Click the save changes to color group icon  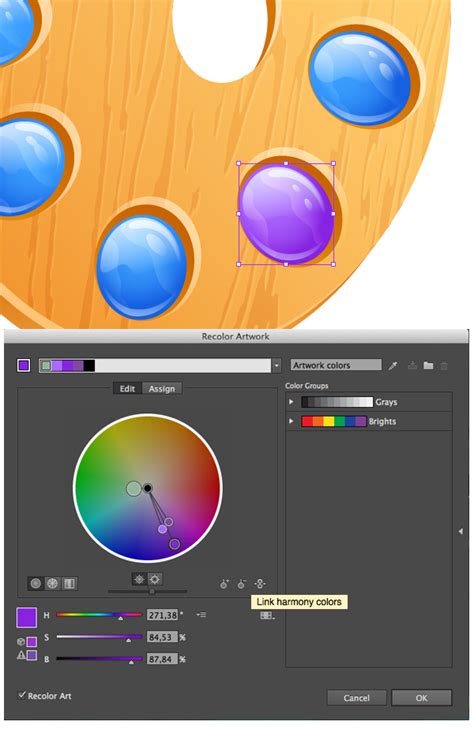pyautogui.click(x=412, y=366)
